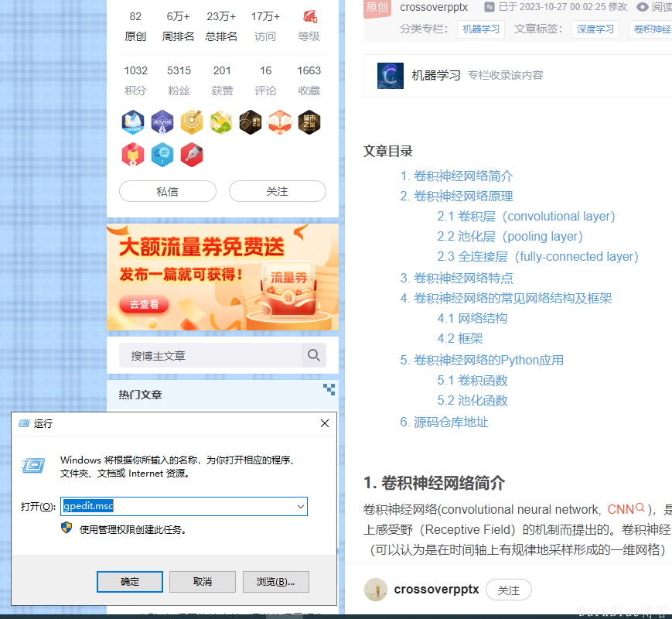Click the purple hexagon badge in first row
Viewport: 672px width, 619px height.
[x=162, y=122]
